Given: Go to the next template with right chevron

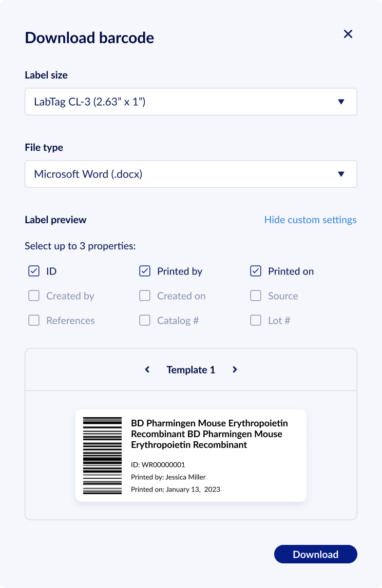Looking at the screenshot, I should coord(235,369).
